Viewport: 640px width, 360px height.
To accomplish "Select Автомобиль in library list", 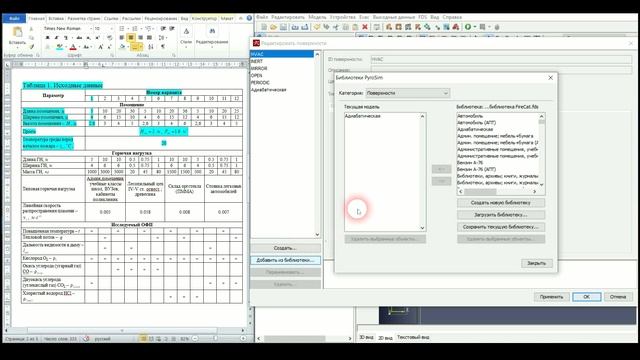I will [470, 116].
